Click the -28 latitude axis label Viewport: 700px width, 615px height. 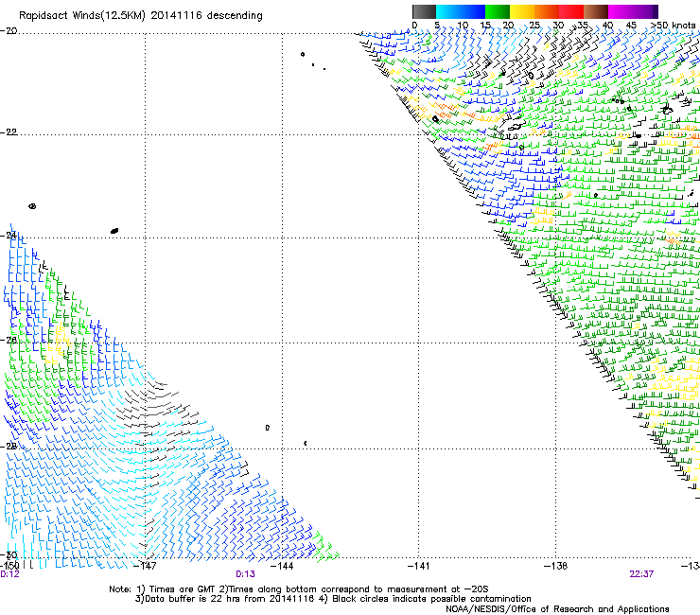pyautogui.click(x=9, y=447)
